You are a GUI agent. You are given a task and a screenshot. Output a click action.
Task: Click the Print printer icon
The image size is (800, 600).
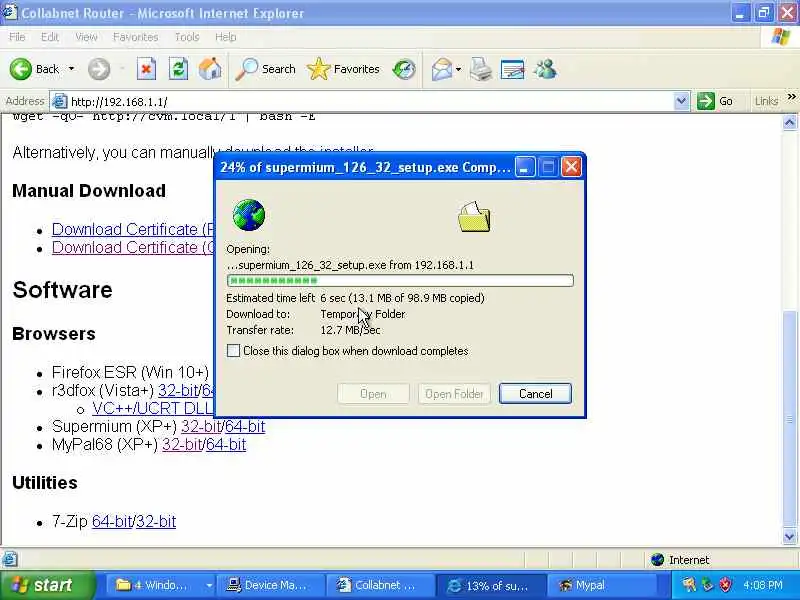(x=480, y=69)
